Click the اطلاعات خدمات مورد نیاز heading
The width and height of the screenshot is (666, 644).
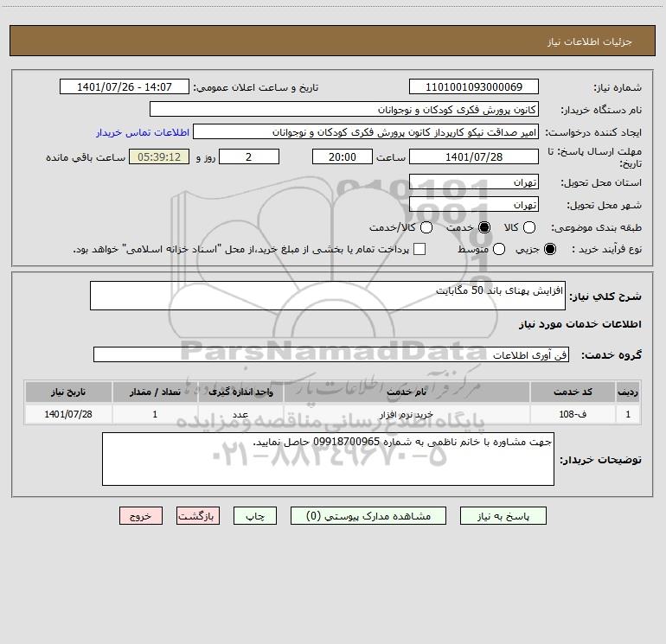[x=580, y=324]
